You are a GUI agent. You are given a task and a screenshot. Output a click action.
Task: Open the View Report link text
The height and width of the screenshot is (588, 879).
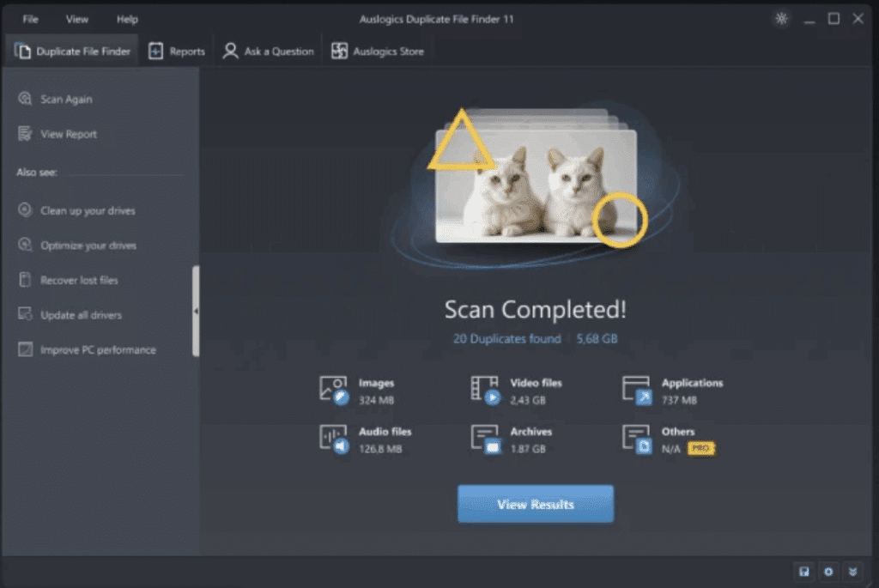69,134
